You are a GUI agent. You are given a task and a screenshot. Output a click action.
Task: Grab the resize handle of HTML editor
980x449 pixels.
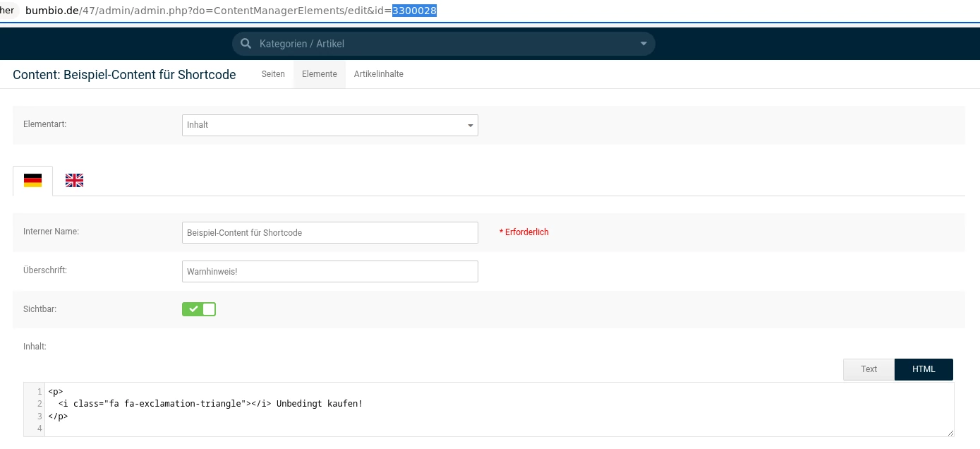[950, 432]
